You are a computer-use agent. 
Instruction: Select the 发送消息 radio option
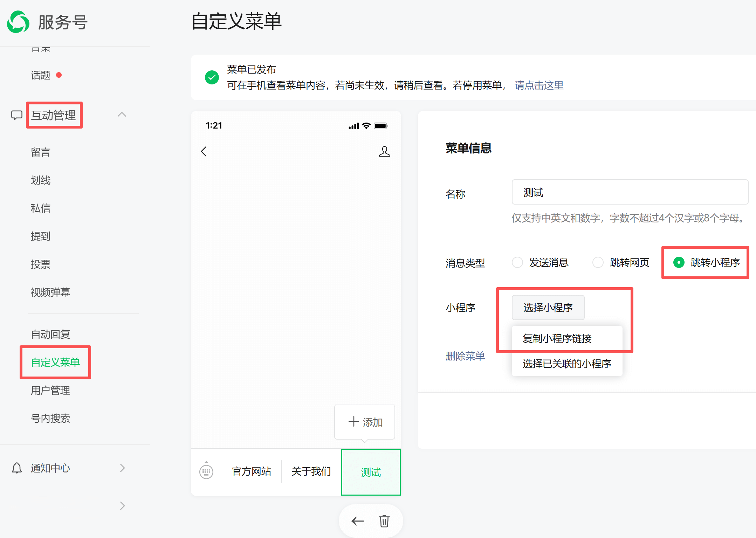[517, 262]
